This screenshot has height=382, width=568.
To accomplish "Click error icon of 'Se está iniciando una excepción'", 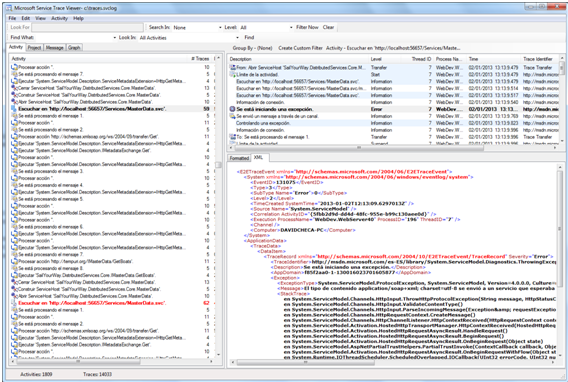I will coord(233,109).
